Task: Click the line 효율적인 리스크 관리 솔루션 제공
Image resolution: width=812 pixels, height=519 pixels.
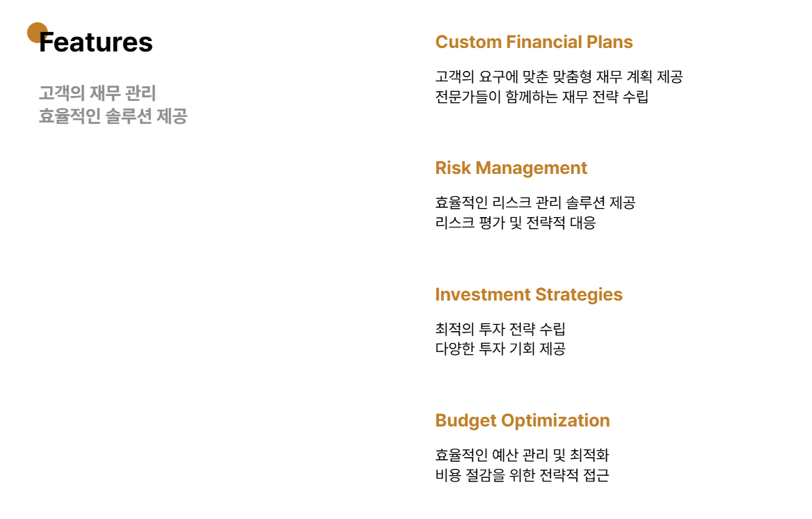Action: coord(534,202)
